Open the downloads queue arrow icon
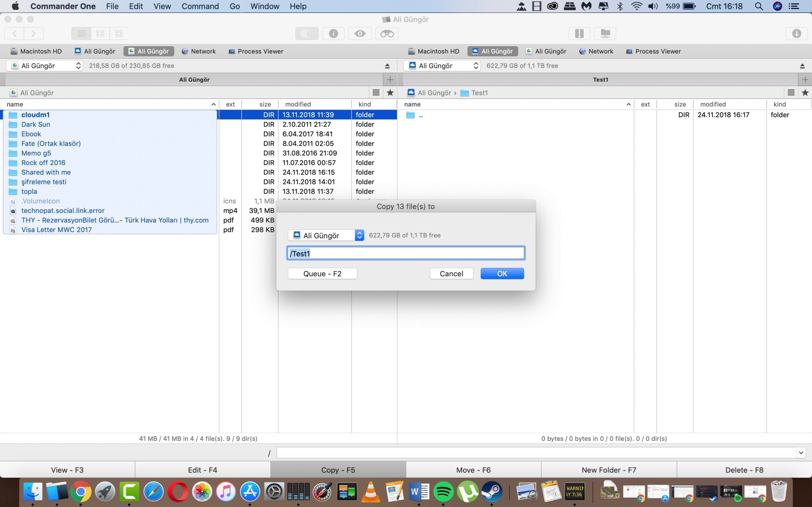Viewport: 812px width, 507px height. pos(796,34)
